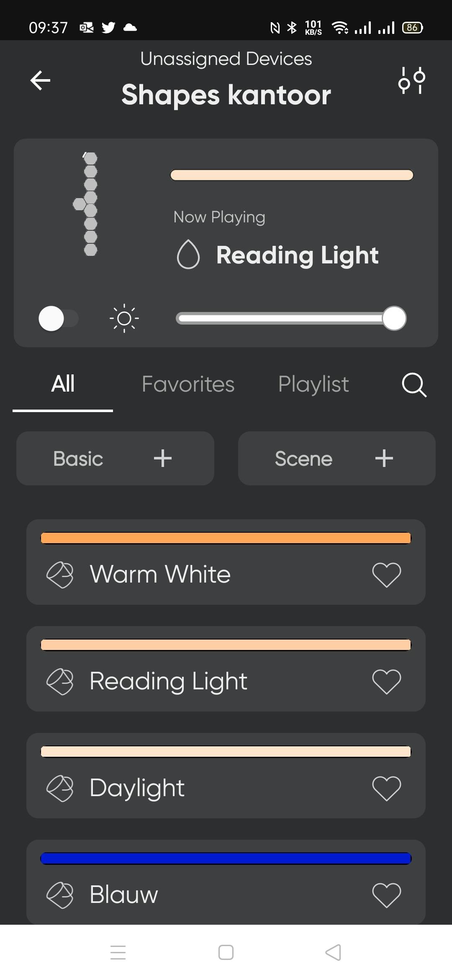Favorite the Reading Light scene
The width and height of the screenshot is (452, 980).
tap(386, 681)
